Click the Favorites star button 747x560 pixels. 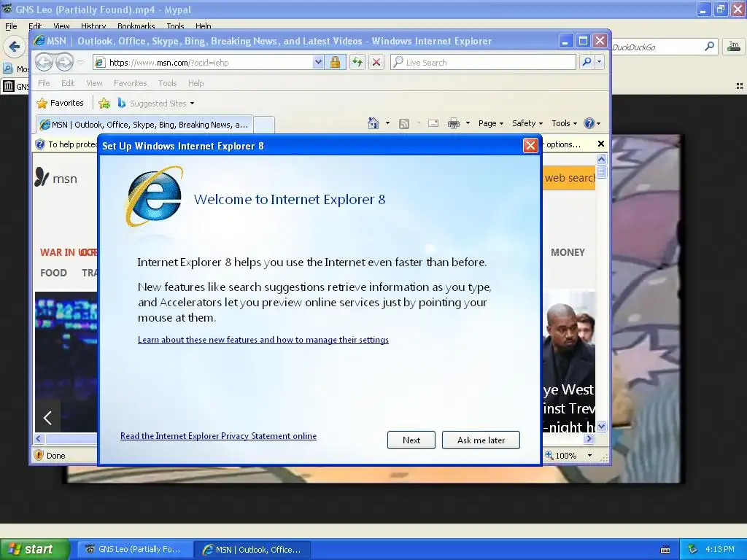point(60,103)
